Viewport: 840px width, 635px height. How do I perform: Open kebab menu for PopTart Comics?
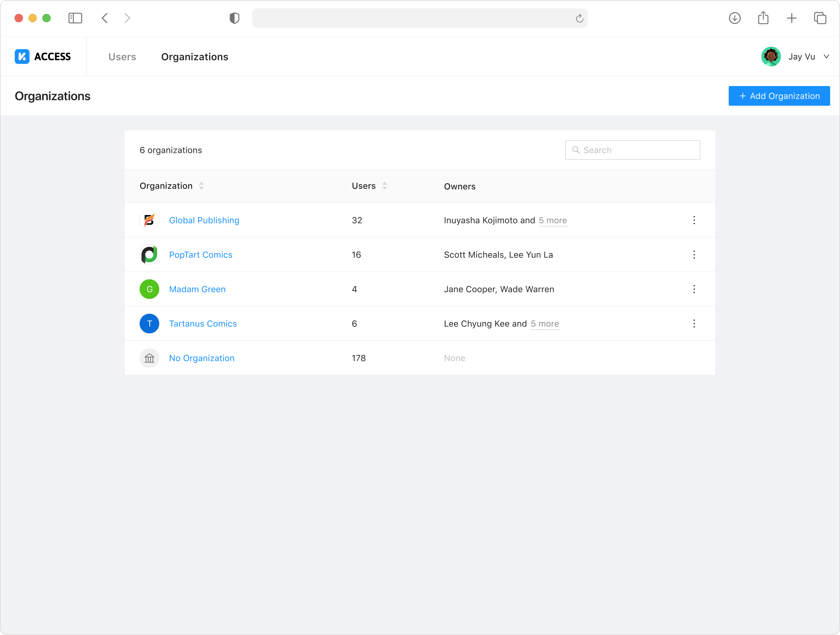click(694, 255)
